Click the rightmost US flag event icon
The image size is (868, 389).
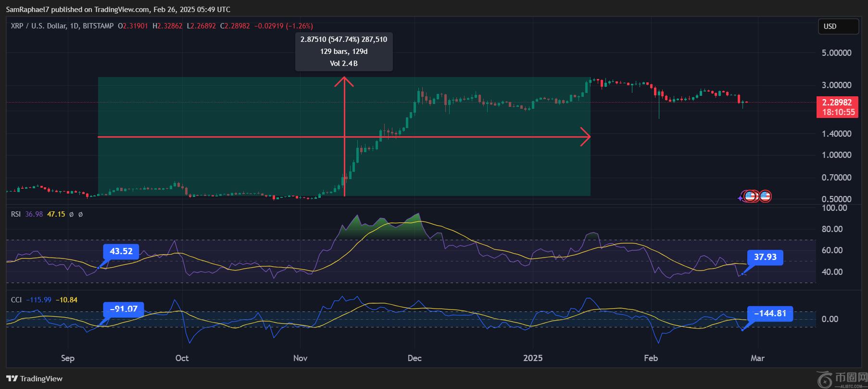[765, 196]
